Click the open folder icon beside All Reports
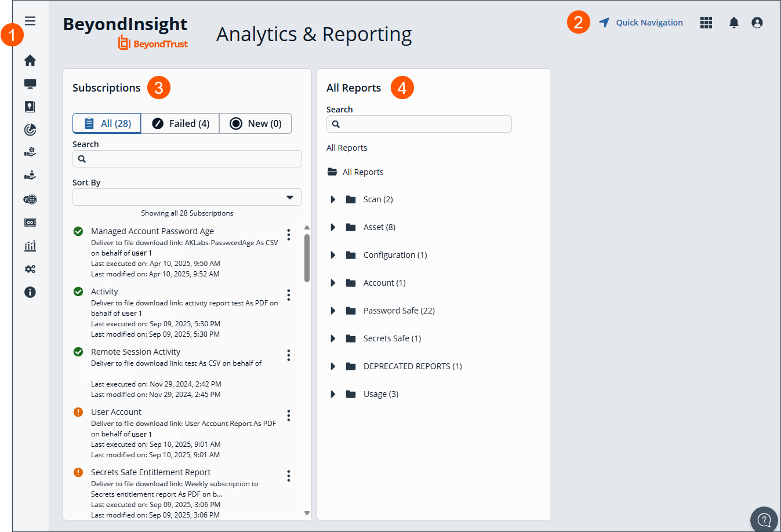The image size is (781, 532). pos(332,172)
